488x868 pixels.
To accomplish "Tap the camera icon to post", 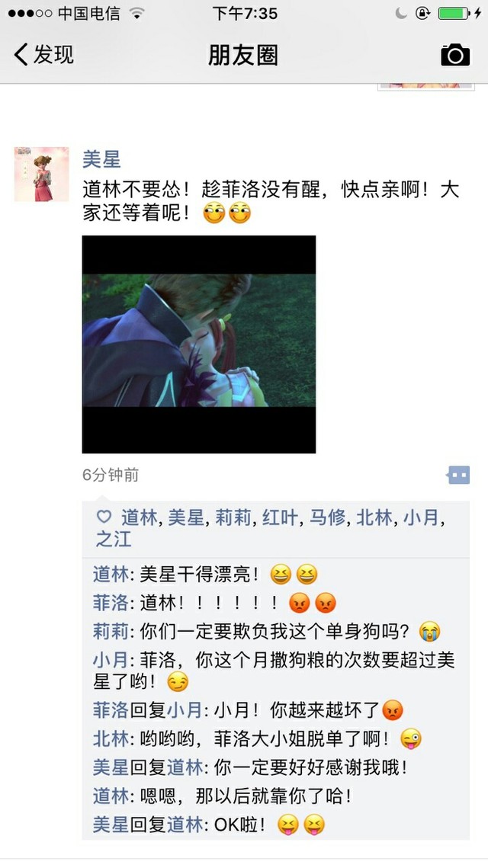I will [x=454, y=56].
